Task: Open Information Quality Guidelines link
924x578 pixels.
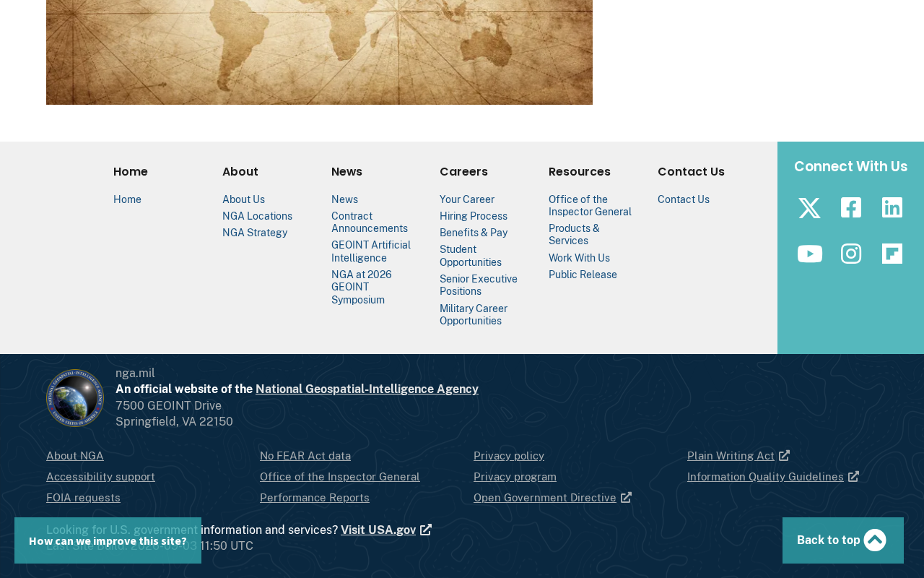Action: (773, 477)
